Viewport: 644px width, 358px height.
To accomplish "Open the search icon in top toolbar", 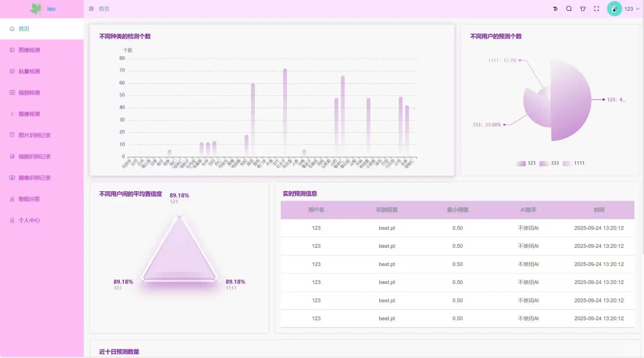I will [569, 9].
